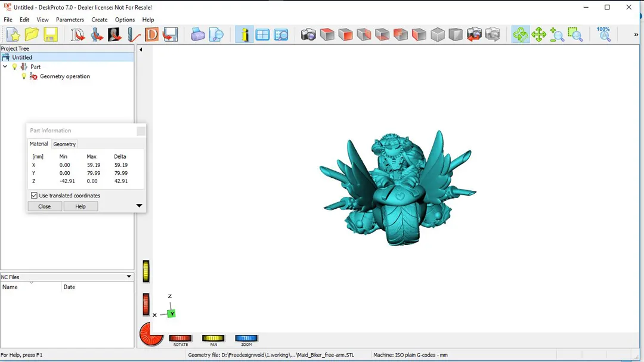
Task: Save project with yellow floppy icon
Action: pyautogui.click(x=51, y=35)
